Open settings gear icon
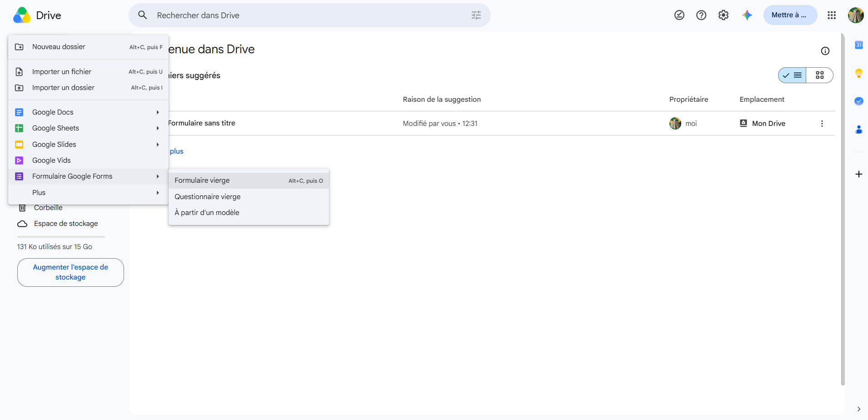868x420 pixels. point(723,15)
